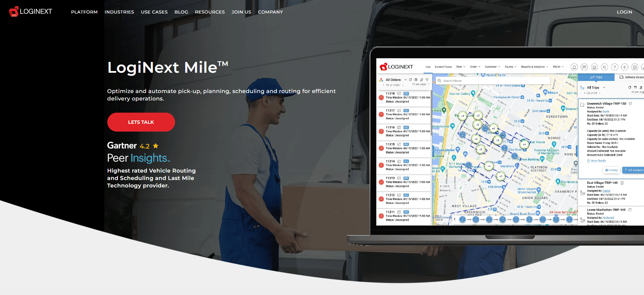This screenshot has width=644, height=295.
Task: Click the help question mark icon
Action: pyautogui.click(x=615, y=67)
